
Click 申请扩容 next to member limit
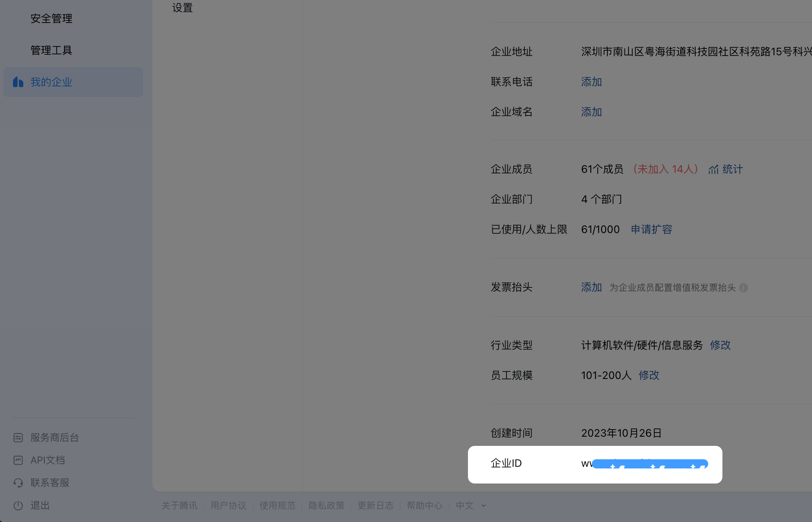pyautogui.click(x=651, y=229)
